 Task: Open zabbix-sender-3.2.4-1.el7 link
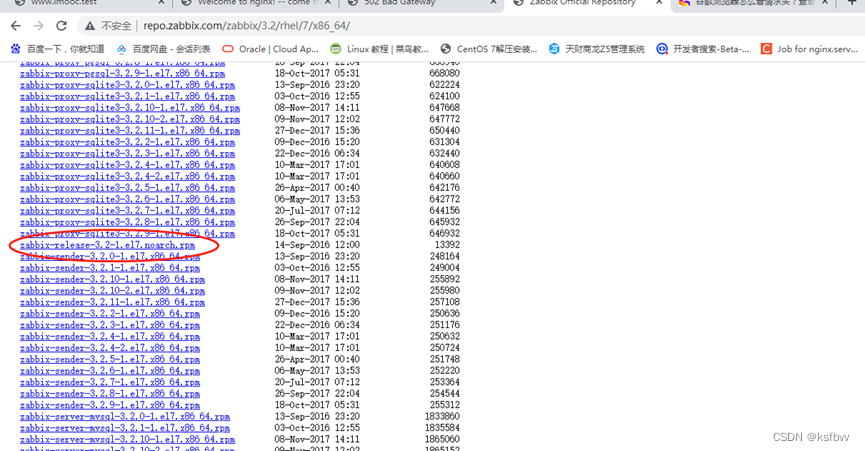[x=110, y=336]
